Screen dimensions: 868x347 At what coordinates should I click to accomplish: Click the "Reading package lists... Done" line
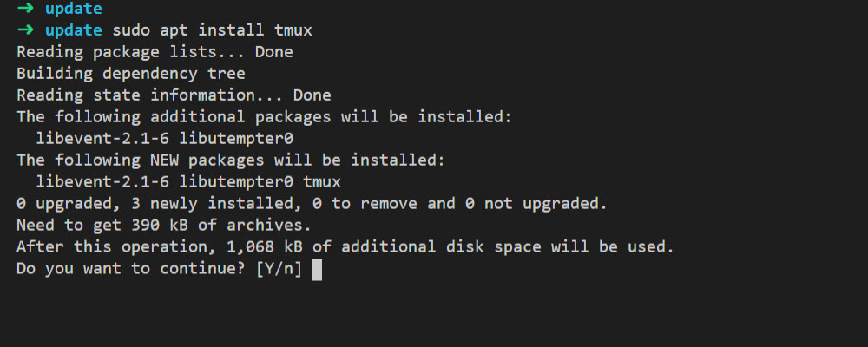click(155, 52)
